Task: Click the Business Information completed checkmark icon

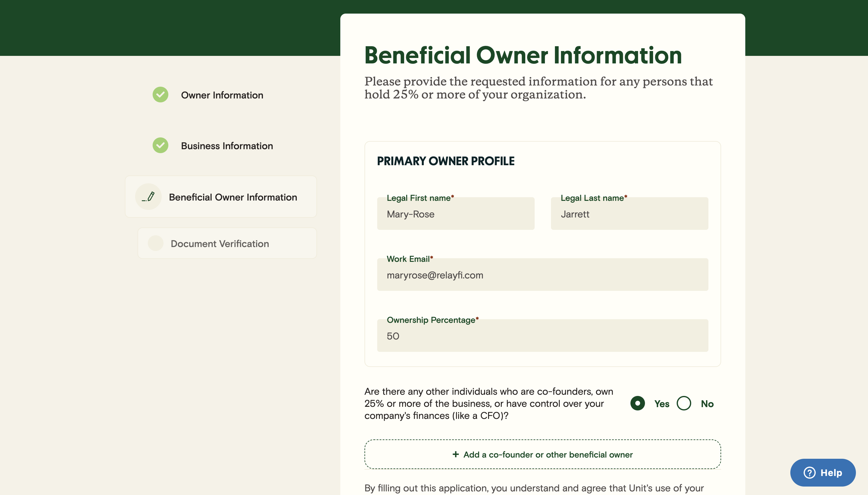Action: 160,145
